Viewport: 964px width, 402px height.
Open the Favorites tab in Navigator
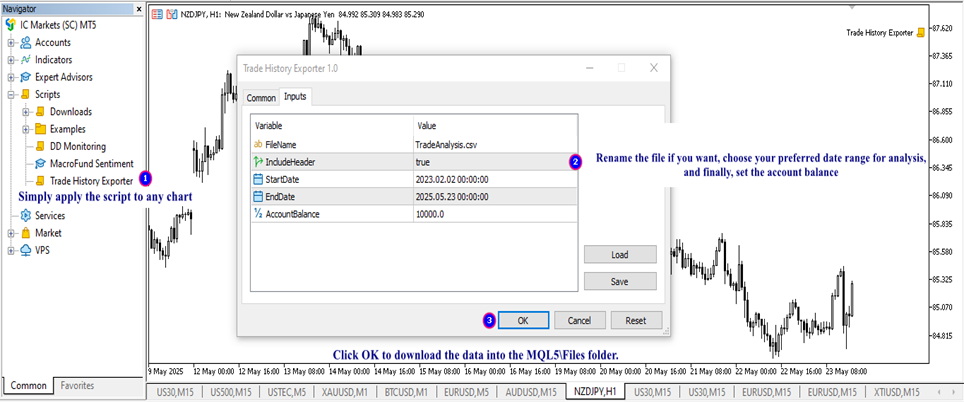(77, 385)
